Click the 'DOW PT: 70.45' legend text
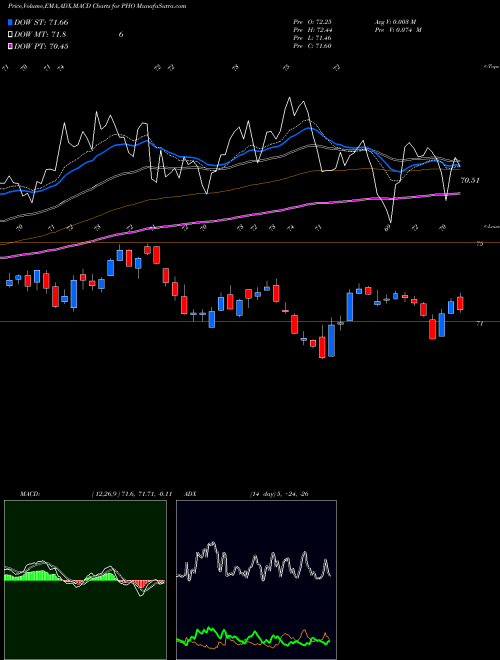The height and width of the screenshot is (660, 500). coord(41,46)
